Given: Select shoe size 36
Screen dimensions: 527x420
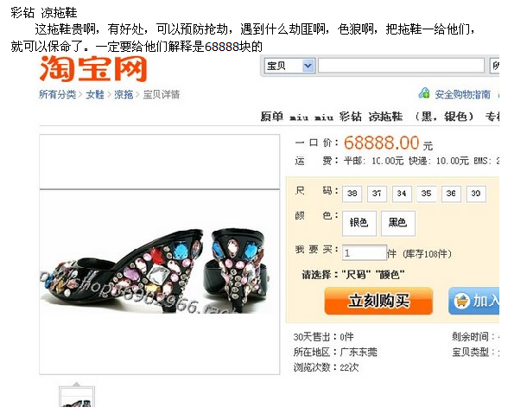Looking at the screenshot, I should coord(451,194).
